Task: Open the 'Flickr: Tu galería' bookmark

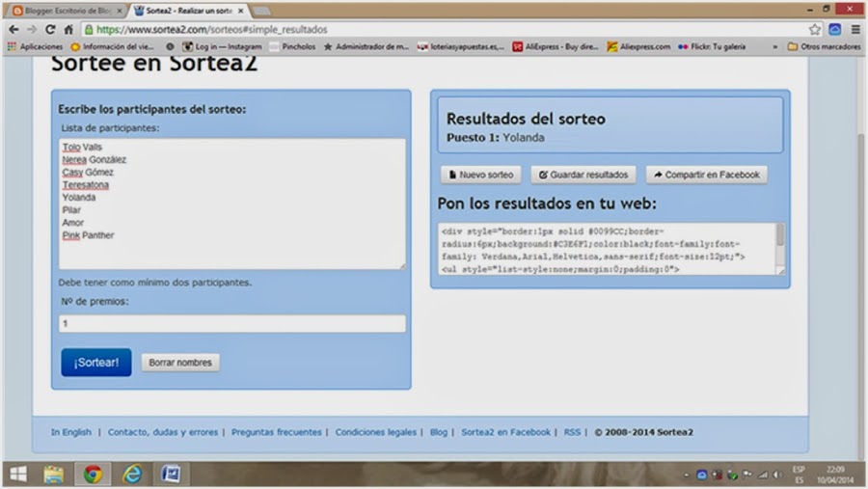Action: point(712,46)
